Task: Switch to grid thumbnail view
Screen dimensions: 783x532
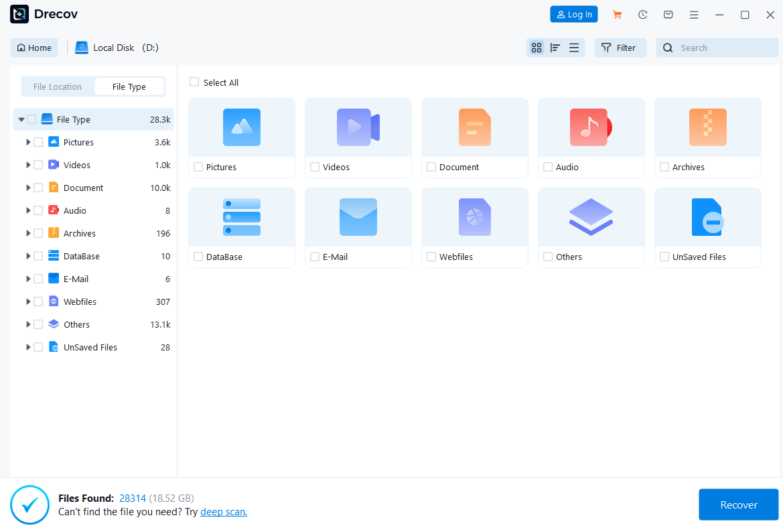Action: [536, 48]
